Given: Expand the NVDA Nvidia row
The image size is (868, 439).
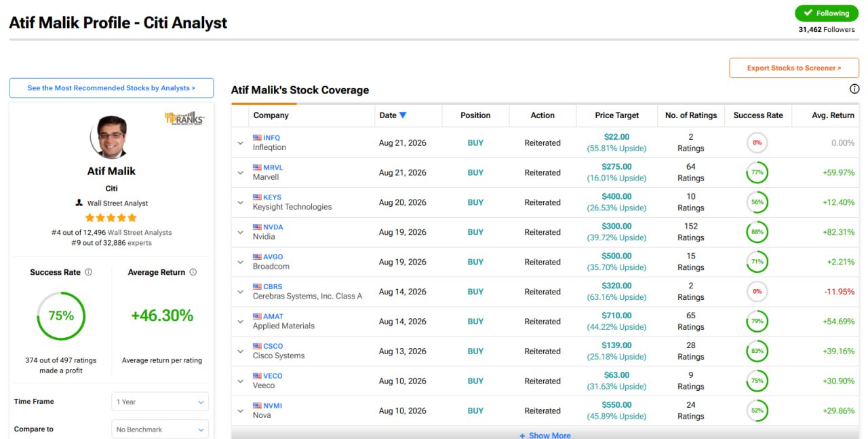Looking at the screenshot, I should (x=240, y=232).
